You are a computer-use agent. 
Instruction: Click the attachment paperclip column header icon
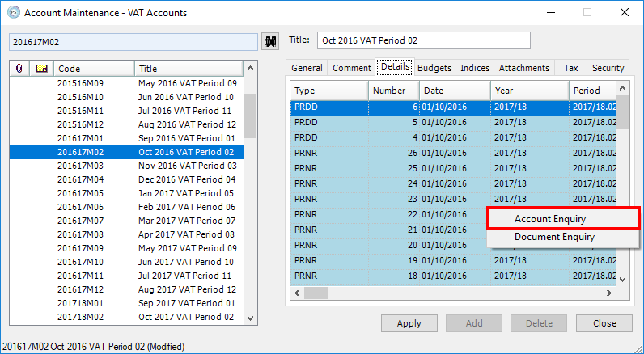[x=19, y=69]
